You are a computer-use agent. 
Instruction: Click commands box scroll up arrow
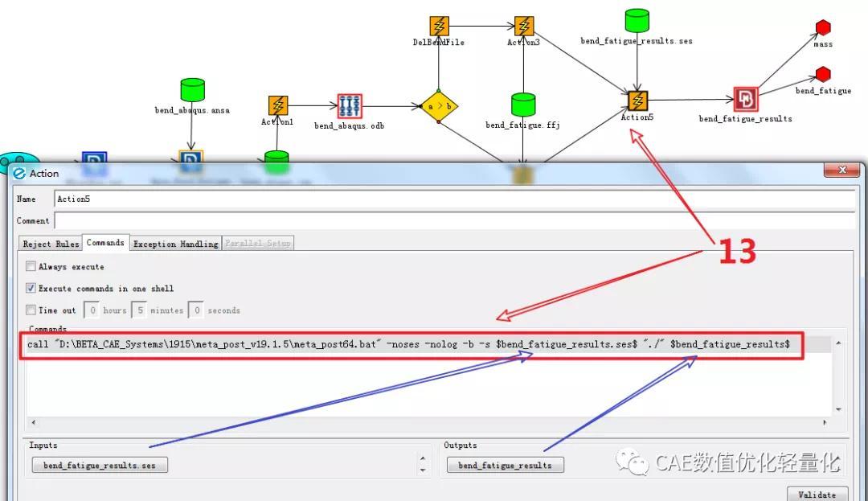click(838, 343)
